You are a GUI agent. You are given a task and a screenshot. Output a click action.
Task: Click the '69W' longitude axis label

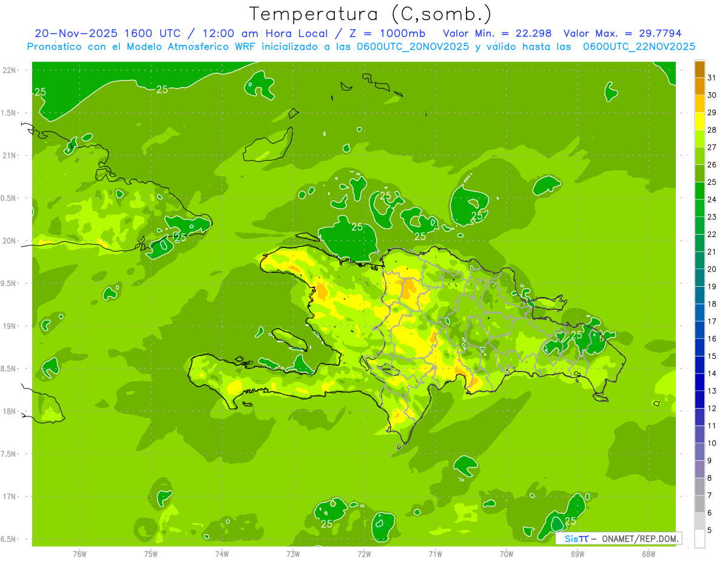point(578,554)
